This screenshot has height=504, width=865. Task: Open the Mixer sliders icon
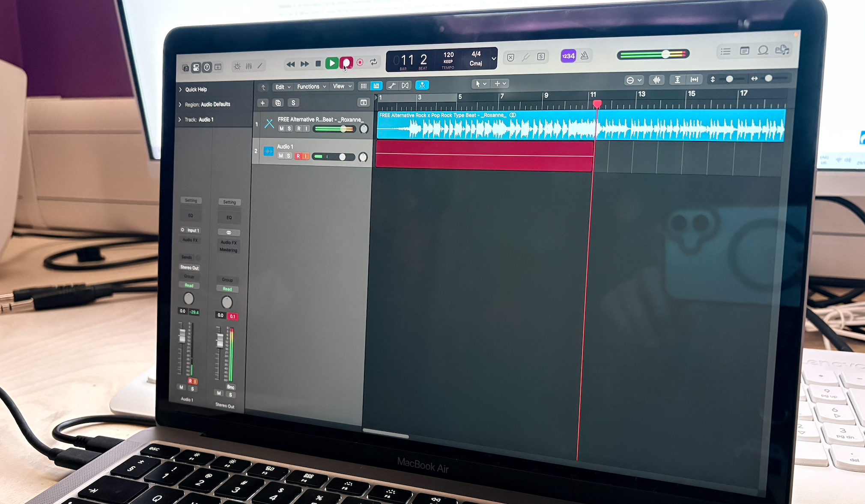pos(249,66)
